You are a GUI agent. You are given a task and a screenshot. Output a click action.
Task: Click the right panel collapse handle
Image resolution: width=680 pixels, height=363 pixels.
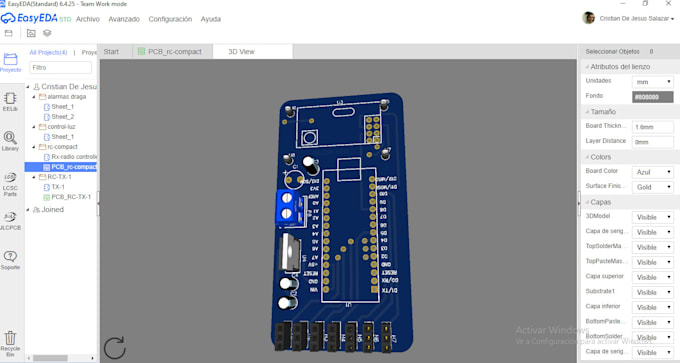tap(579, 203)
